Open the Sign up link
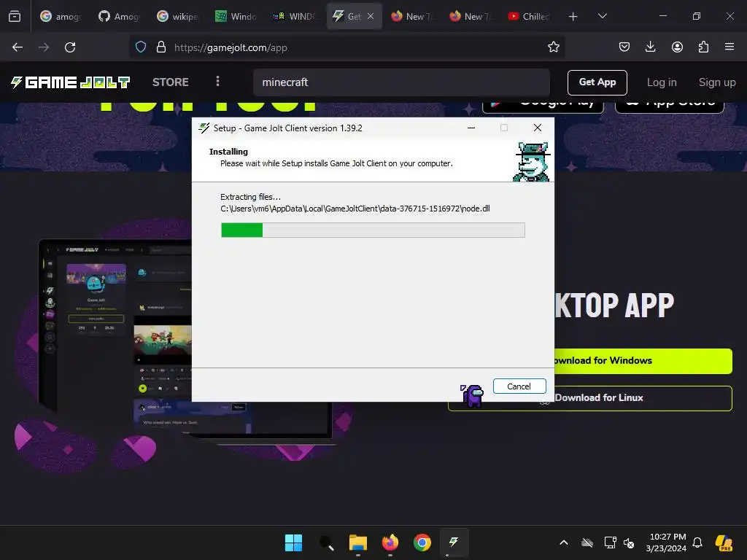 point(717,82)
